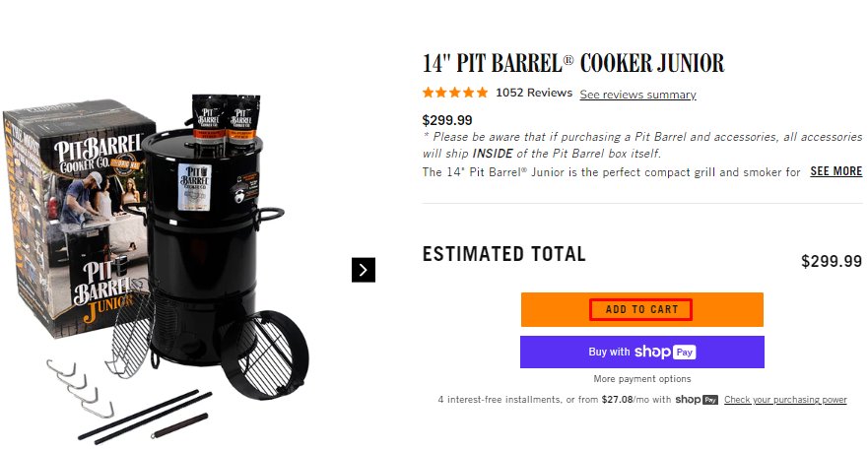
Task: Click the $299.99 price under reviews
Action: click(447, 120)
